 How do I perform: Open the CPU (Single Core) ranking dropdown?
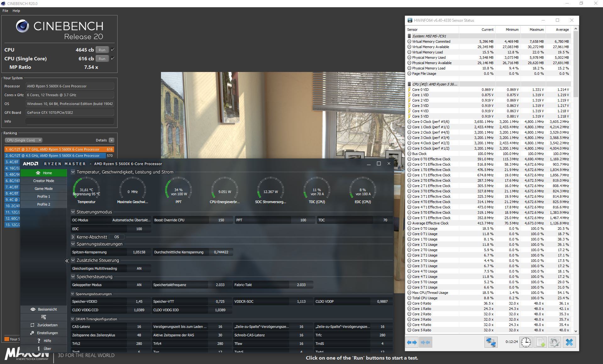click(24, 140)
